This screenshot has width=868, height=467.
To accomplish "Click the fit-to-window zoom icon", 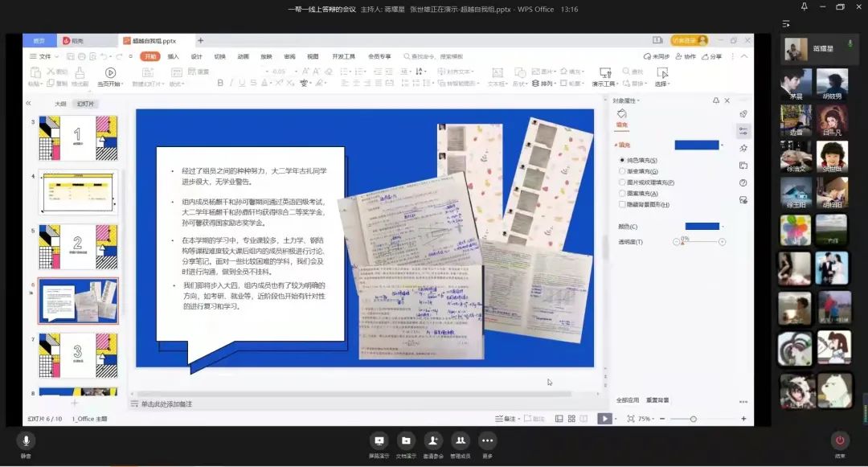I will coord(631,419).
